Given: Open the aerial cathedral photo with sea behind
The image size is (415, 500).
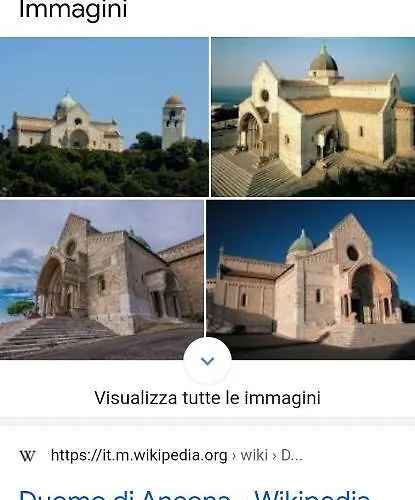Looking at the screenshot, I should pyautogui.click(x=313, y=117).
